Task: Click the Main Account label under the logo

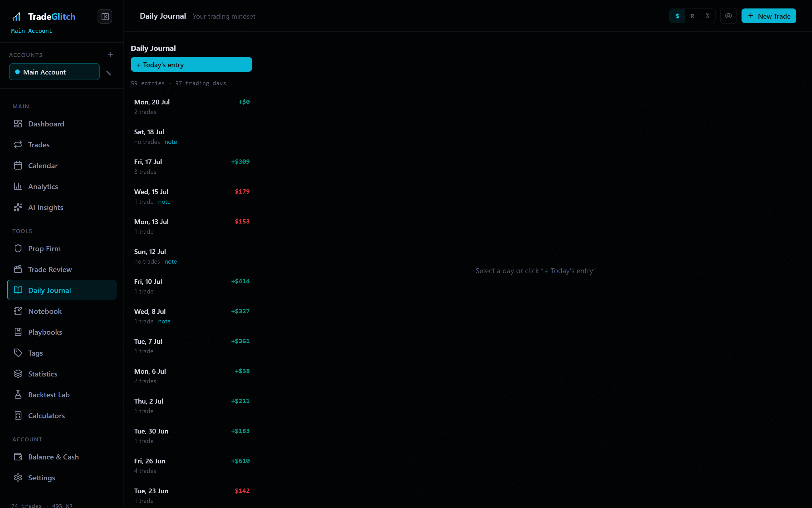Action: pyautogui.click(x=32, y=30)
